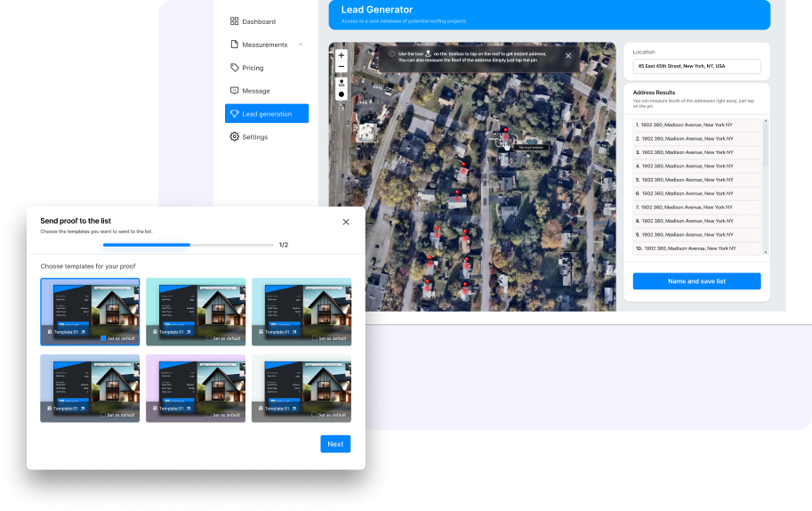Click the Pricing tag icon
The width and height of the screenshot is (812, 511).
coord(234,68)
